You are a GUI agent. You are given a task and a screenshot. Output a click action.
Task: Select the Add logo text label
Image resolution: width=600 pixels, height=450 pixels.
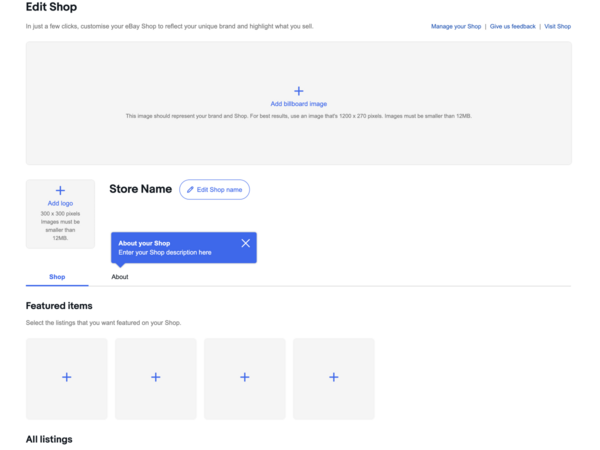60,203
